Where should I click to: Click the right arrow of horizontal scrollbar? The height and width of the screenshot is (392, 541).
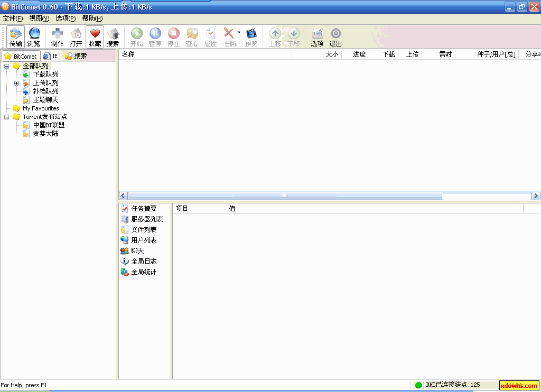tap(536, 196)
